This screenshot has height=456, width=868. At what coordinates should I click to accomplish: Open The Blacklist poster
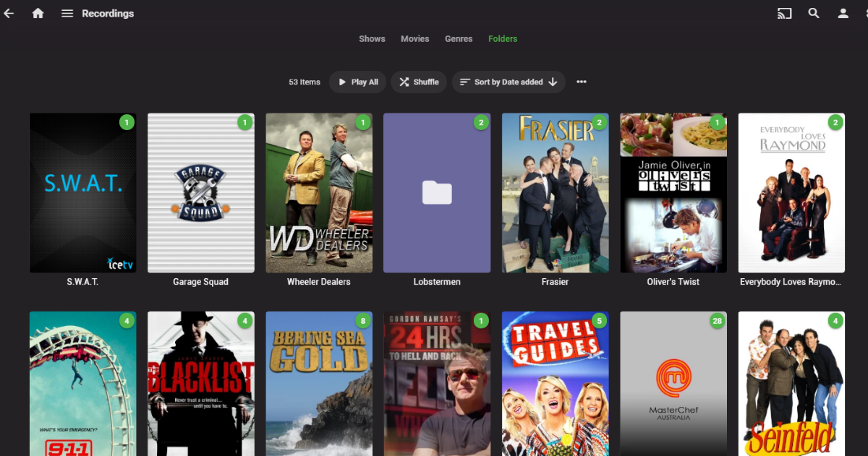click(x=201, y=384)
